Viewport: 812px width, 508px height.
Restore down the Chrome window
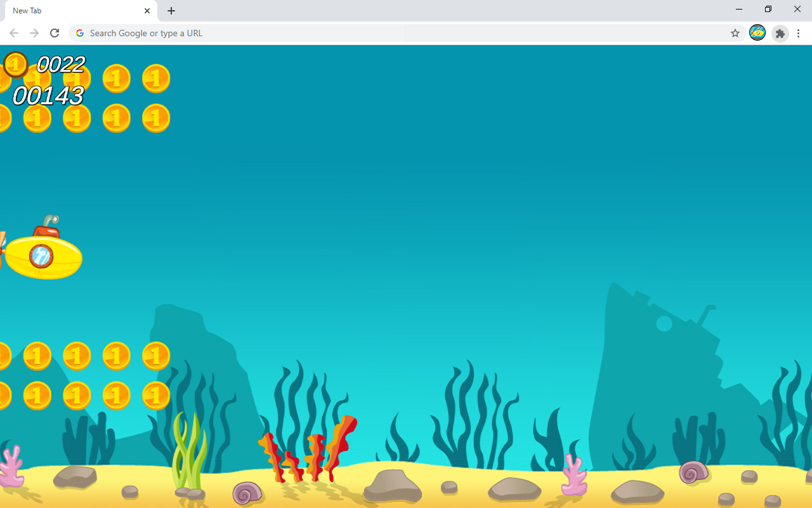point(768,10)
